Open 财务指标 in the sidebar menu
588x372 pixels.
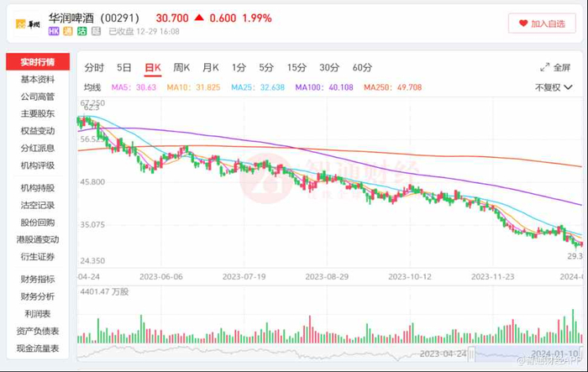pos(38,279)
